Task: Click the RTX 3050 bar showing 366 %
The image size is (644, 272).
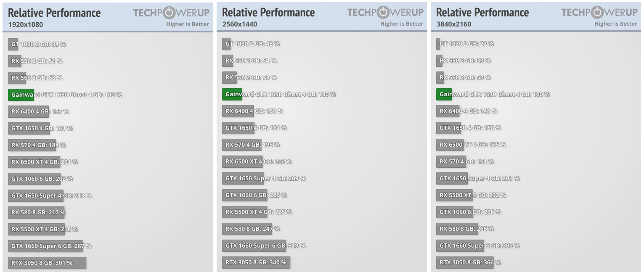Action: coord(465,262)
